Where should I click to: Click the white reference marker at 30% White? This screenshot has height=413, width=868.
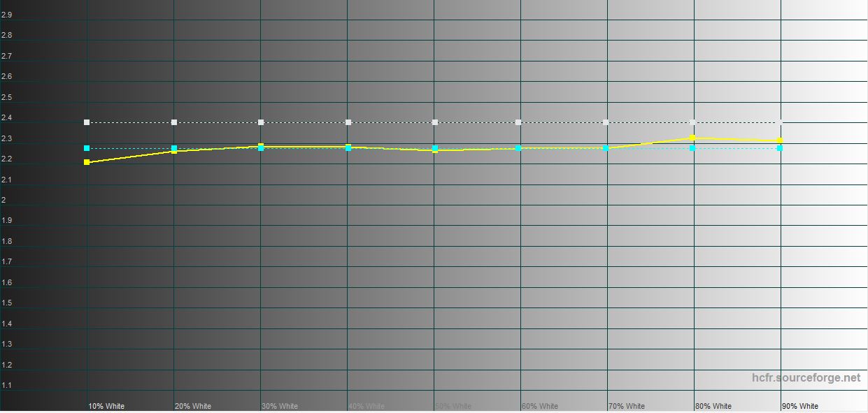coord(261,122)
